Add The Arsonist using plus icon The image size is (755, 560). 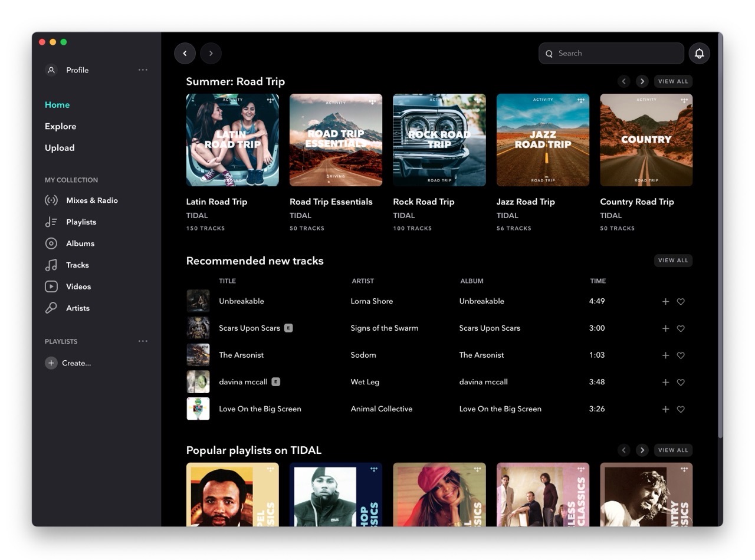pos(665,355)
